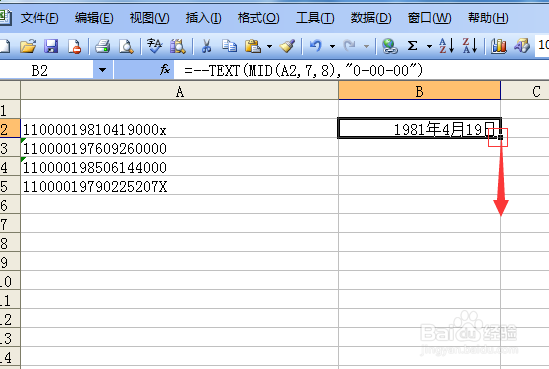
Task: Select row 5 header
Action: pos(10,186)
